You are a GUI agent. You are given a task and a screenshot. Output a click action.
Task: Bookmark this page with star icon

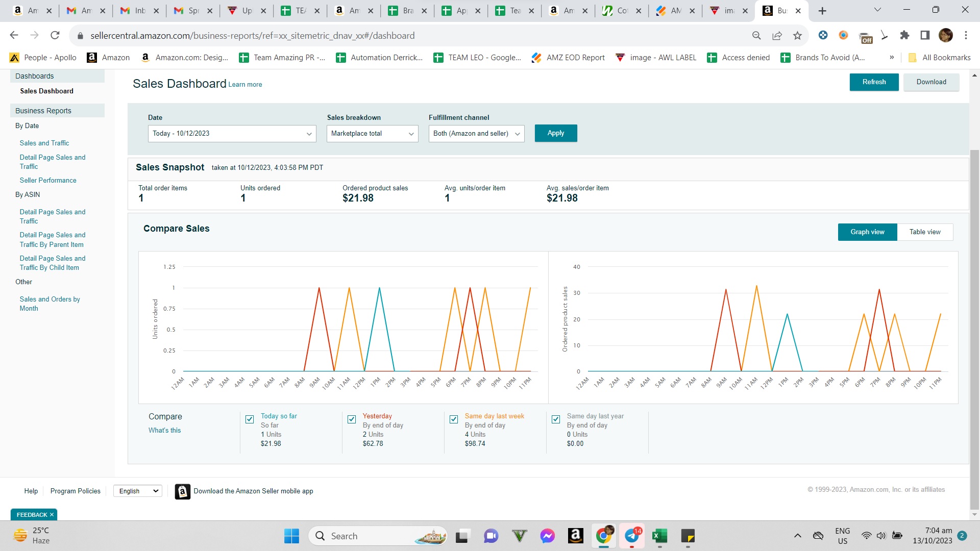(797, 35)
